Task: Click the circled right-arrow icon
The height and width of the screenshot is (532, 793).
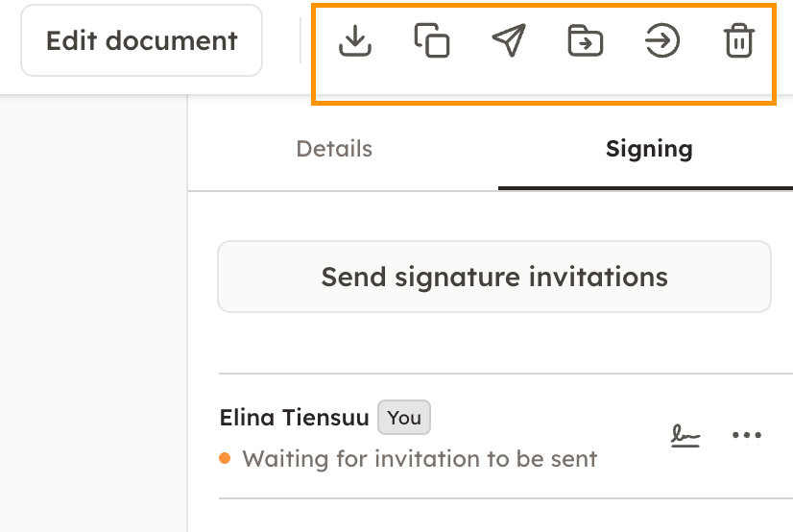Action: coord(662,41)
